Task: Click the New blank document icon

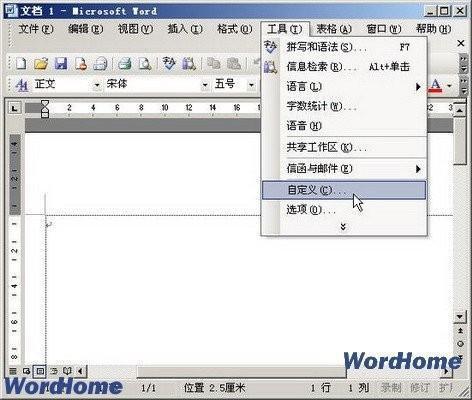Action: click(22, 63)
